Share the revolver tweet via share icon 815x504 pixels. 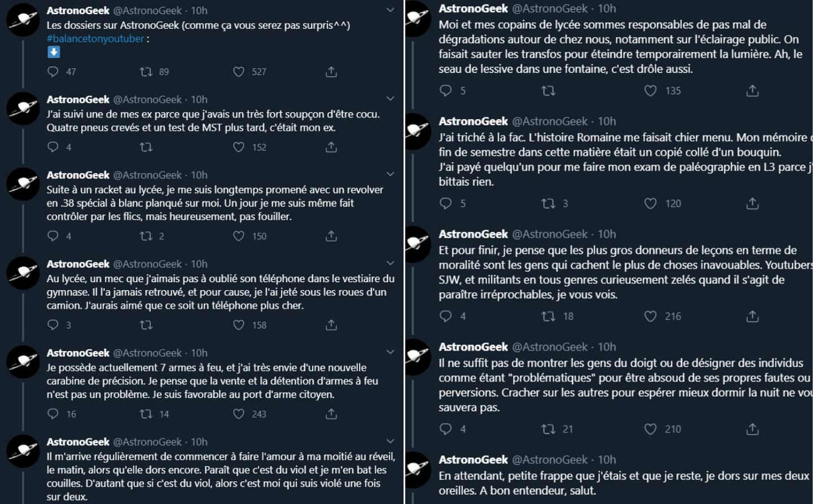coord(331,236)
